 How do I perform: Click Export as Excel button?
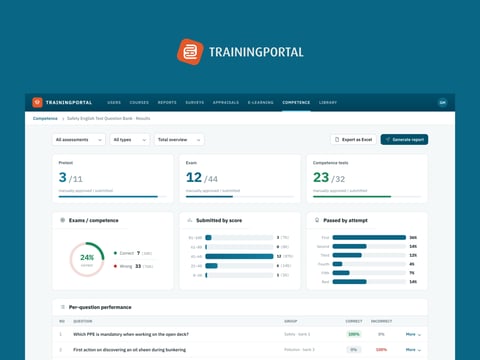353,140
